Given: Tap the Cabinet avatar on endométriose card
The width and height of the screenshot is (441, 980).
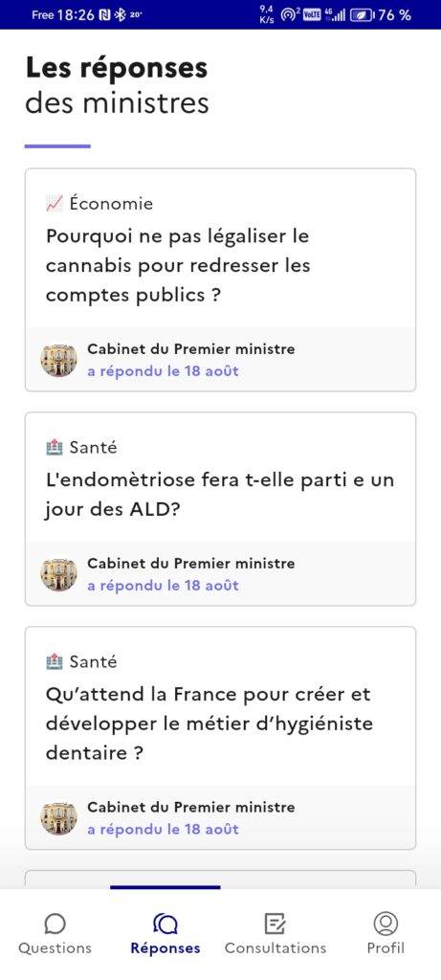Looking at the screenshot, I should (x=59, y=574).
